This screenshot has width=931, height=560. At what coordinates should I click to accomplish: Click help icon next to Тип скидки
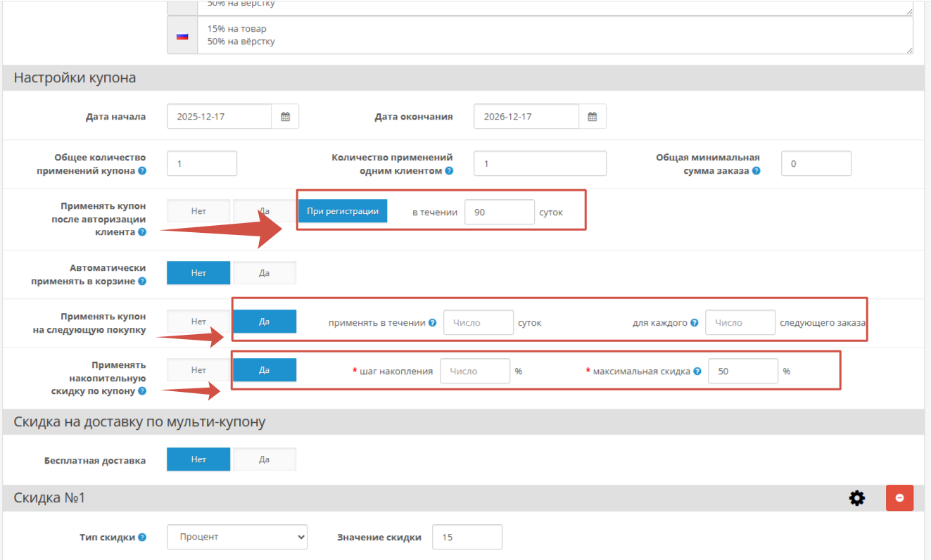(142, 537)
